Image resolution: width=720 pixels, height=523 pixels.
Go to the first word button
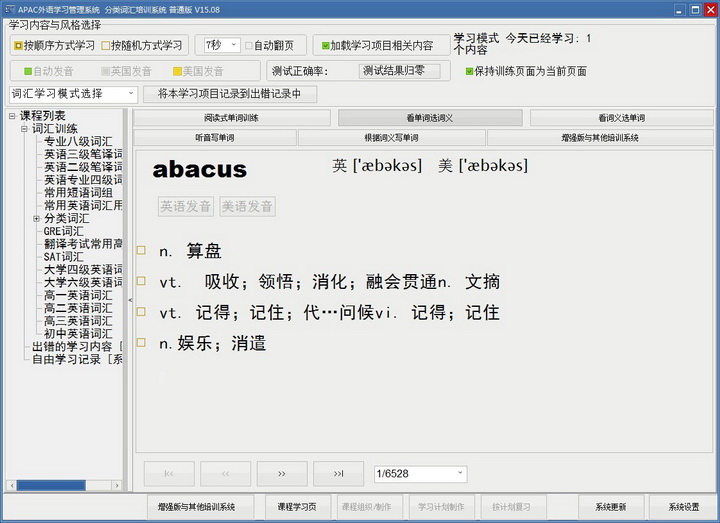tap(169, 474)
